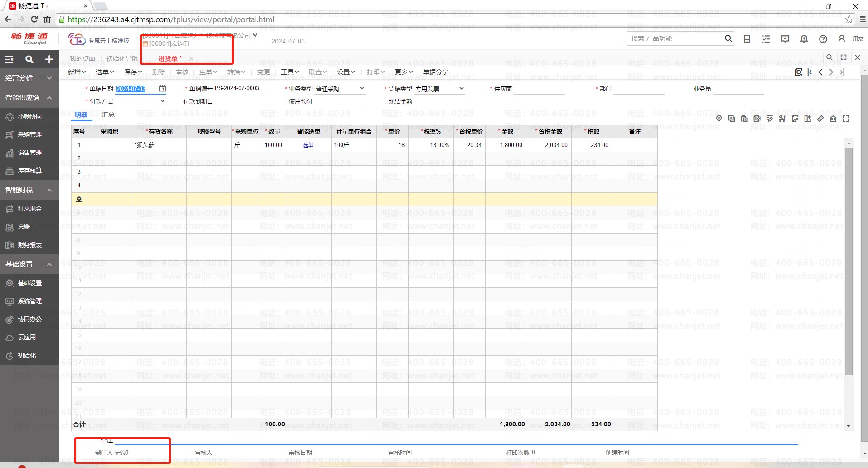
Task: Click the notification bell icon
Action: 804,39
